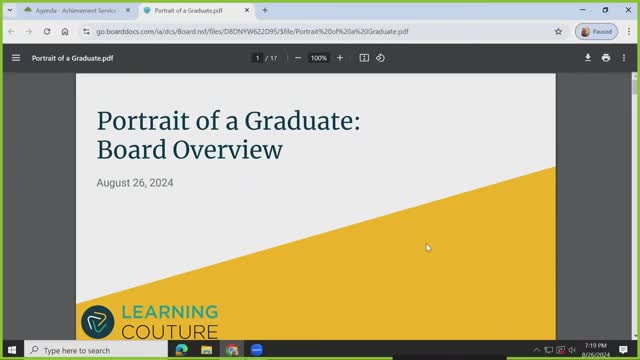Open the tab search dropdown arrow
Image resolution: width=640 pixels, height=360 pixels.
[10, 11]
